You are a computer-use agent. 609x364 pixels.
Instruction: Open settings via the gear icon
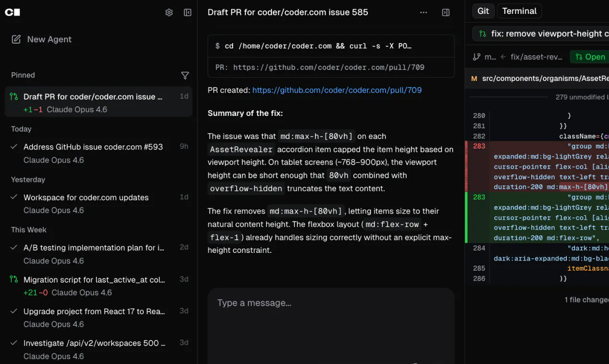[169, 12]
